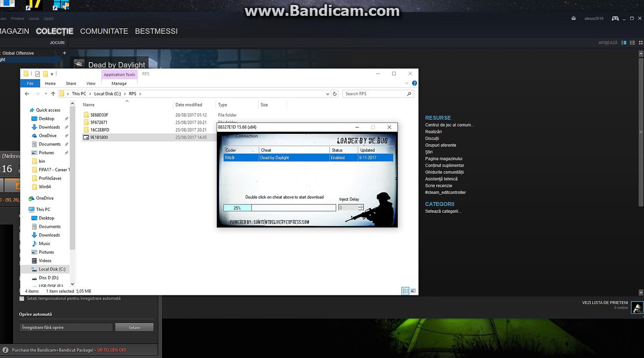
Task: Click the friends list avatar icon
Action: click(x=637, y=307)
